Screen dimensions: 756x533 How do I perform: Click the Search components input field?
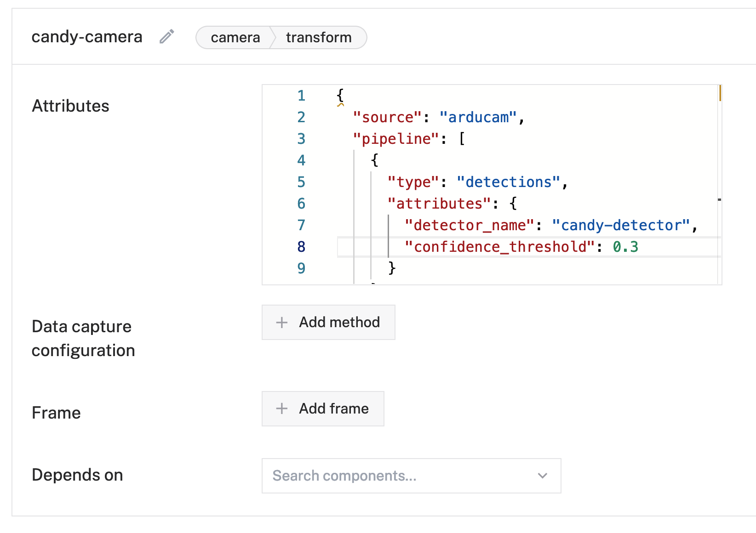[x=395, y=476]
